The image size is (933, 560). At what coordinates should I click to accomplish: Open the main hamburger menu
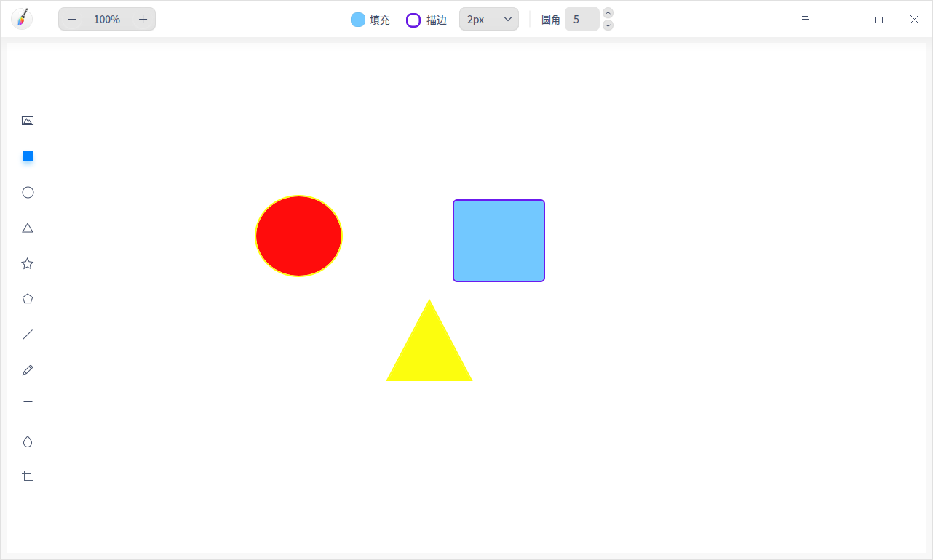tap(806, 20)
